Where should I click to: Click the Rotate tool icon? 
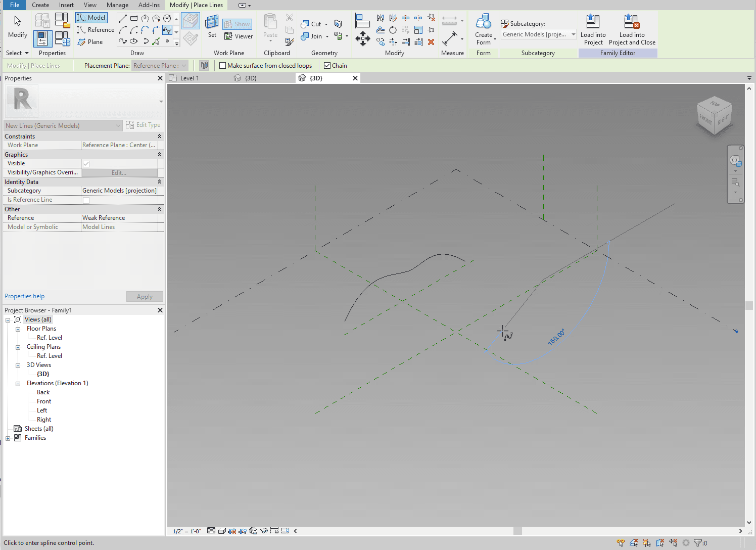tap(393, 30)
